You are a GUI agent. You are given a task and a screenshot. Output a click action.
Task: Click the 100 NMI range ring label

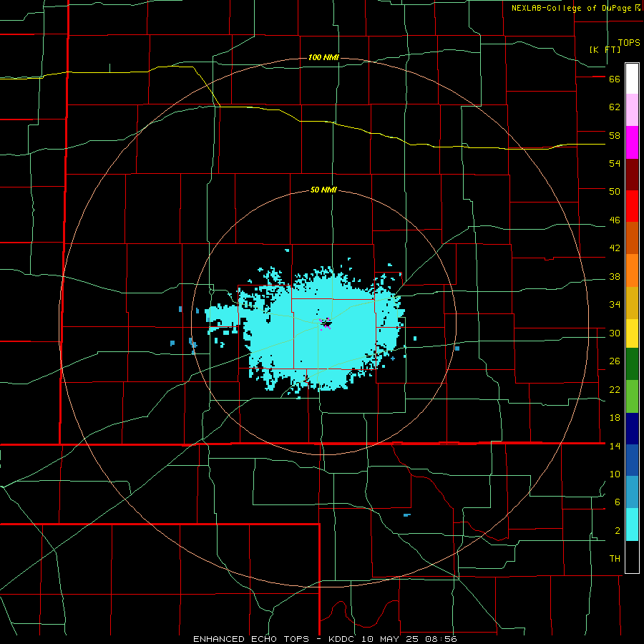(x=323, y=57)
